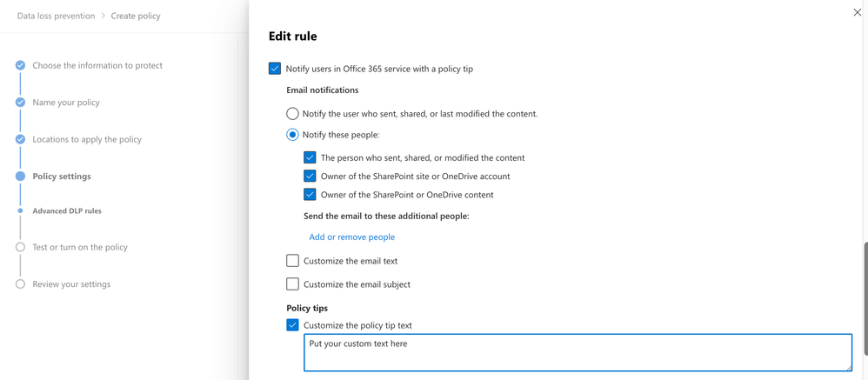Open the 'Add or remove people' link

click(351, 237)
